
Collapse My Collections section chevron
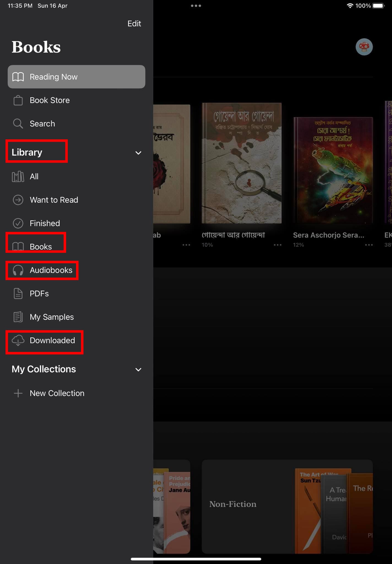click(x=138, y=370)
